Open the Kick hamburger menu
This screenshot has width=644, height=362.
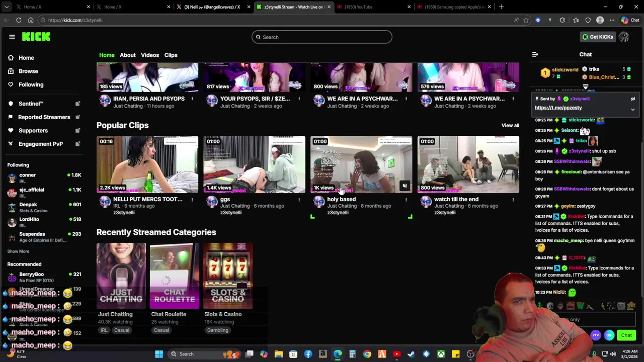(x=12, y=37)
